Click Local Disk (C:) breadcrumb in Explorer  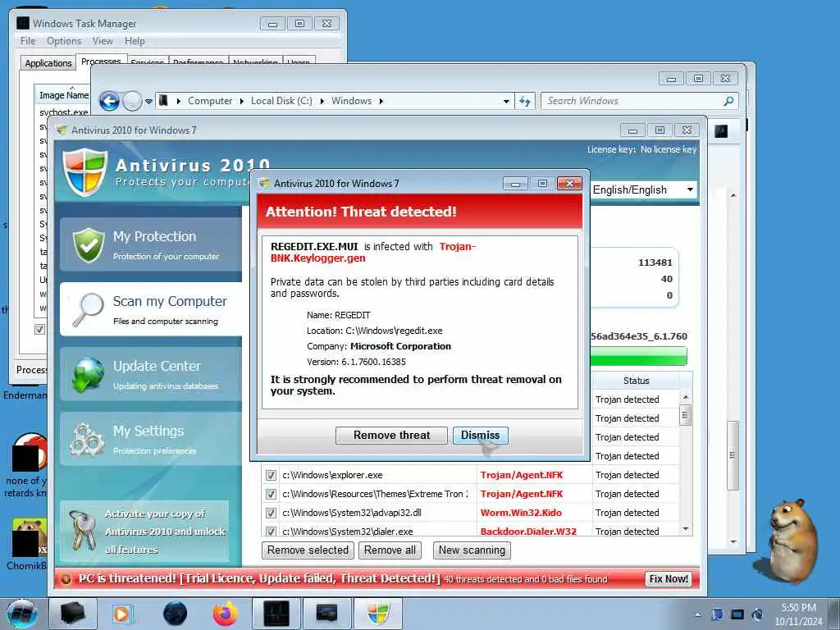coord(281,101)
